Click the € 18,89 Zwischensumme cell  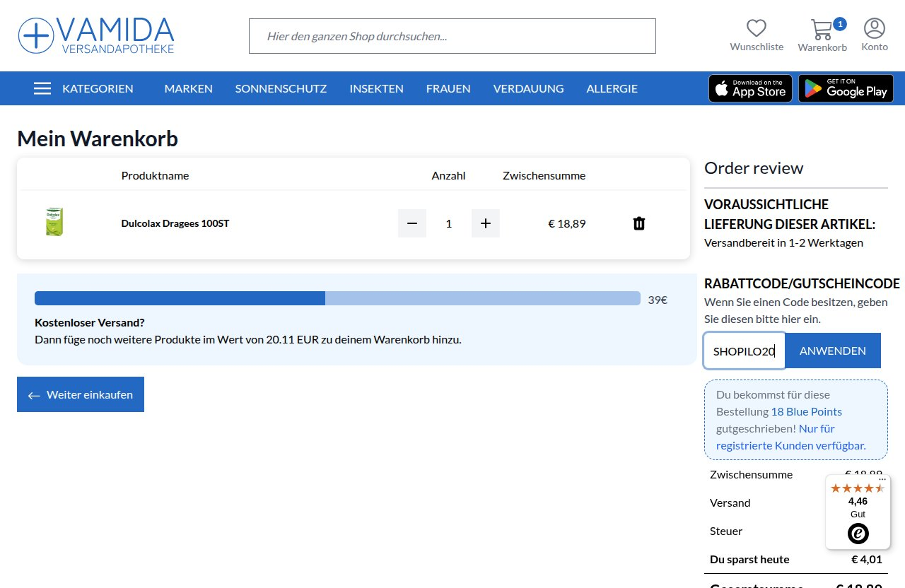coord(567,223)
